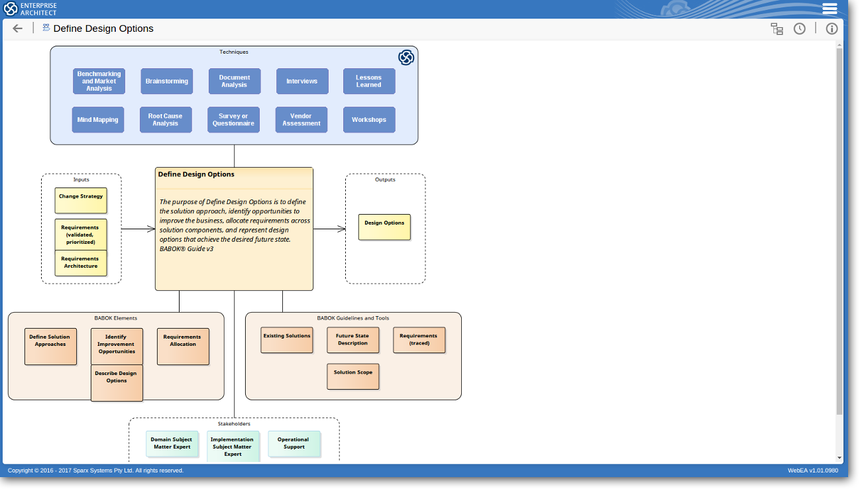Click the vertical scrollbar thumb

840,232
